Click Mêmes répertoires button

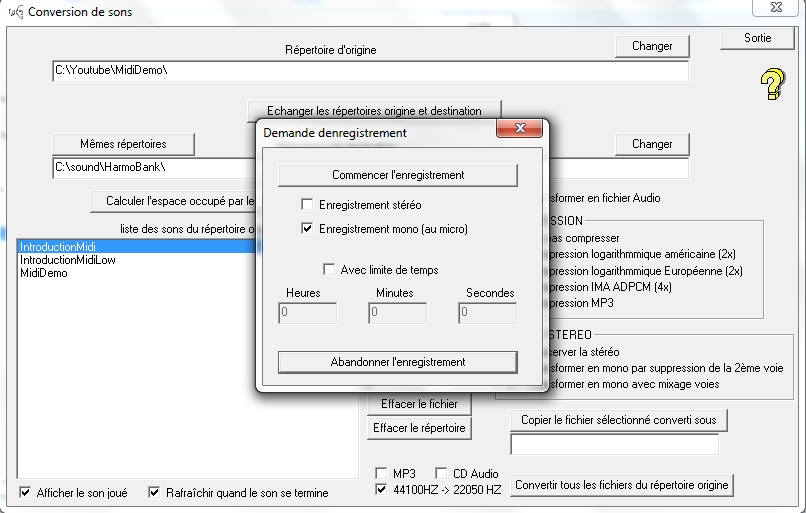coord(123,144)
